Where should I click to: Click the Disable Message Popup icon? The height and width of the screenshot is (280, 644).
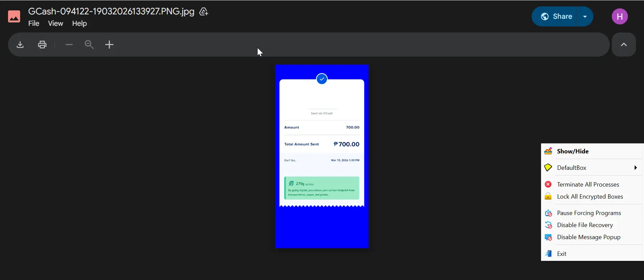pyautogui.click(x=548, y=237)
